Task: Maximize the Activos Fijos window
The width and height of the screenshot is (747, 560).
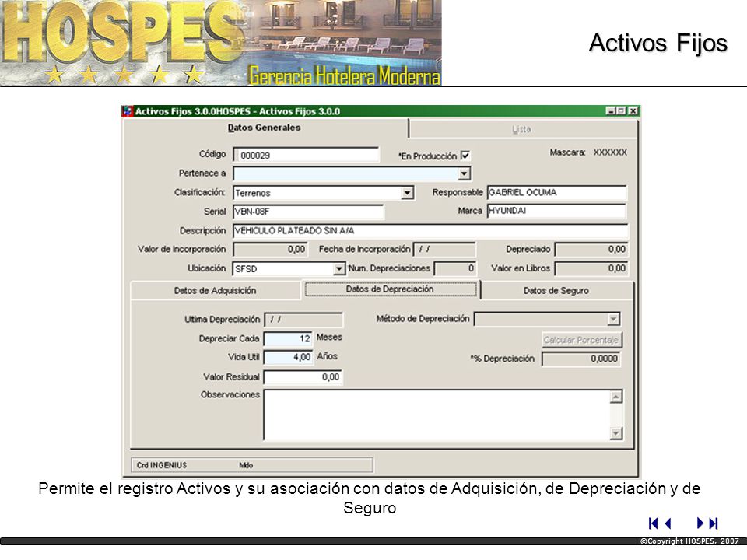Action: click(621, 111)
